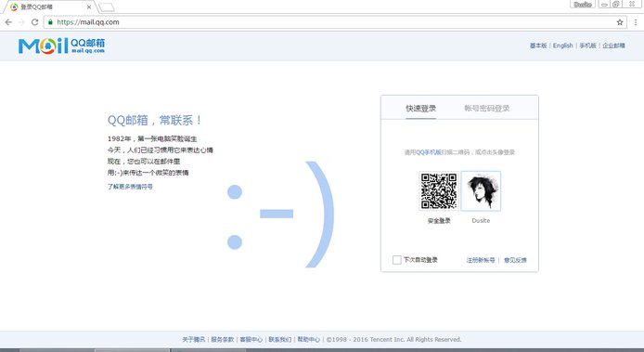The image size is (644, 352).
Task: Open the 基本版 link
Action: (x=538, y=46)
